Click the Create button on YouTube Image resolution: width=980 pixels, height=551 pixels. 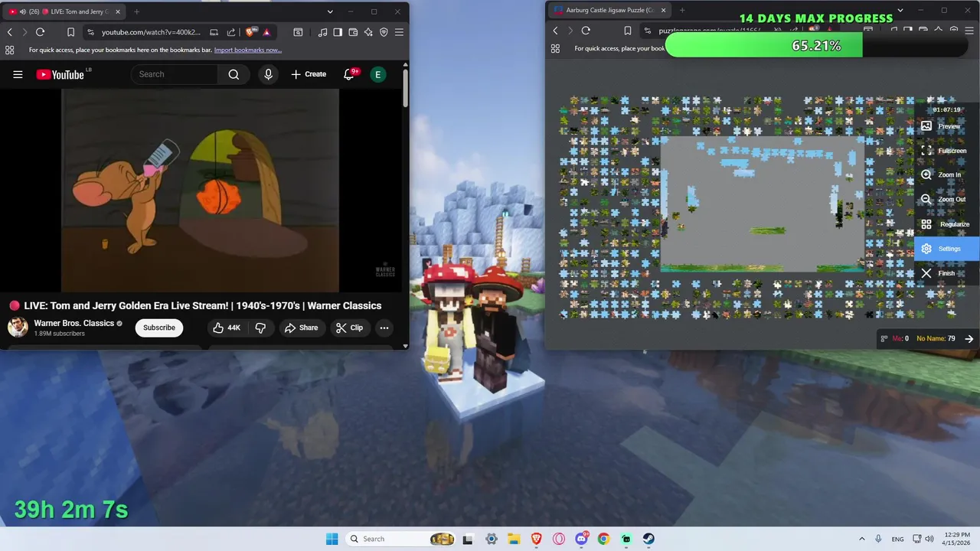(x=309, y=74)
